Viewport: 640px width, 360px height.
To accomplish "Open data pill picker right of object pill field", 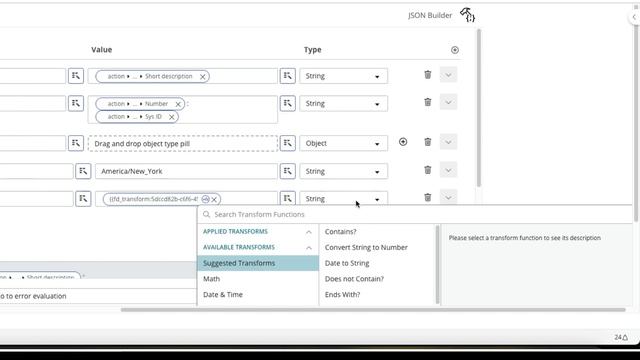I will (x=288, y=143).
